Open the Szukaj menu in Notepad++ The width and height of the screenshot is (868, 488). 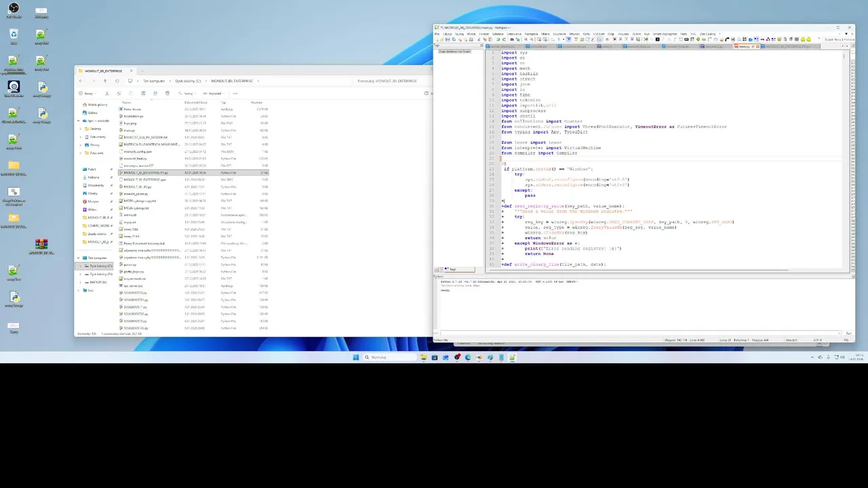[459, 34]
